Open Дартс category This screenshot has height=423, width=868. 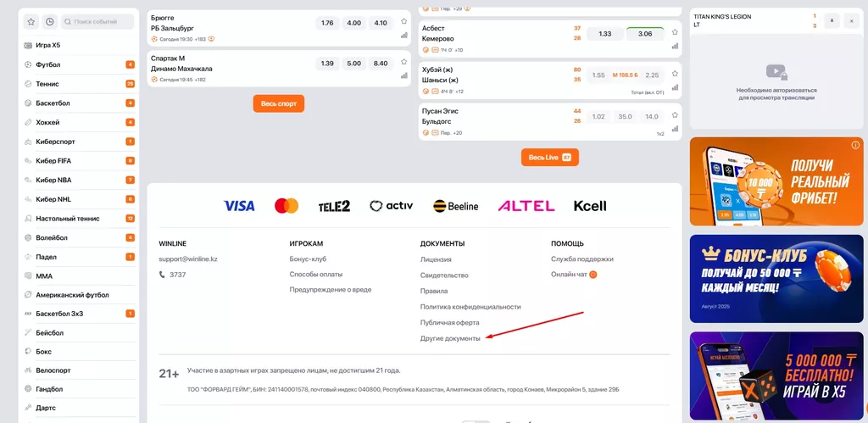pos(79,408)
